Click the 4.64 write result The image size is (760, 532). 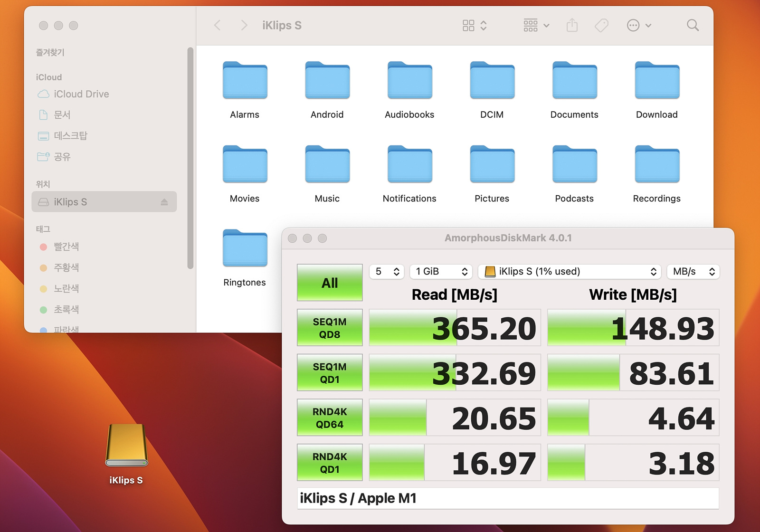click(633, 418)
